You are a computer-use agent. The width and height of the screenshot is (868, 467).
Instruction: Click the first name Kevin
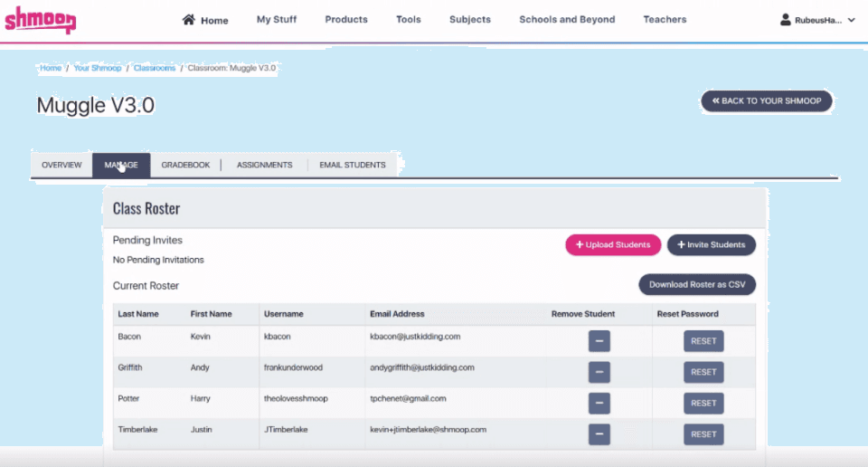201,337
